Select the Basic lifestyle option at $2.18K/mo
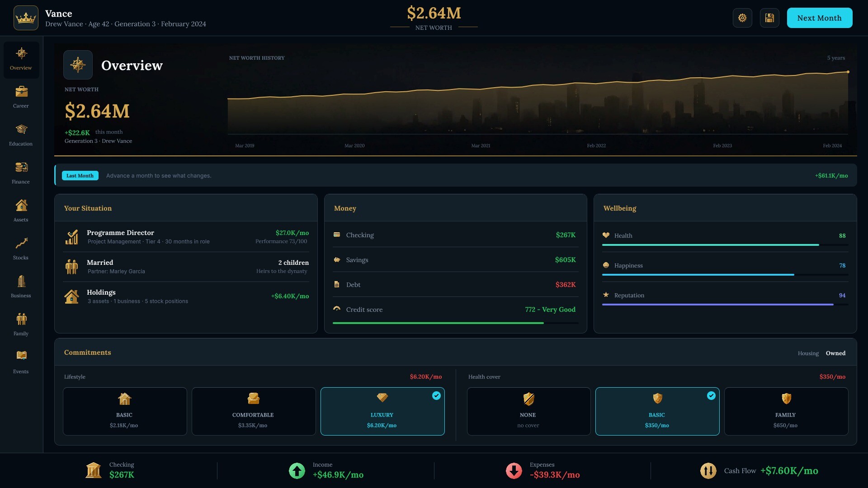 click(125, 411)
